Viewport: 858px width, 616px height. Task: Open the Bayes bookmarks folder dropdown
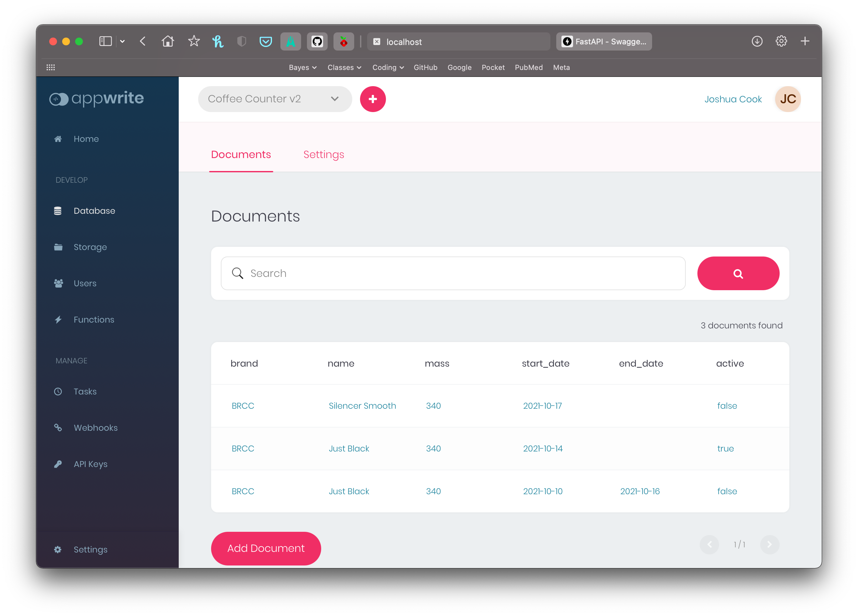click(x=302, y=67)
